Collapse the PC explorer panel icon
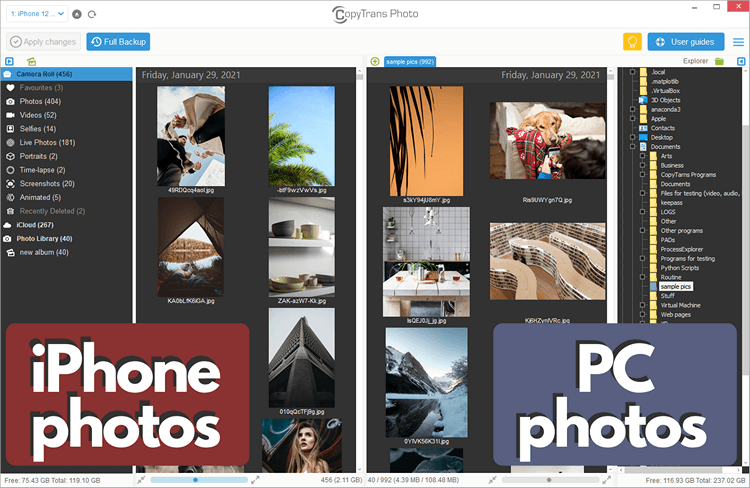This screenshot has width=750, height=488. click(741, 61)
